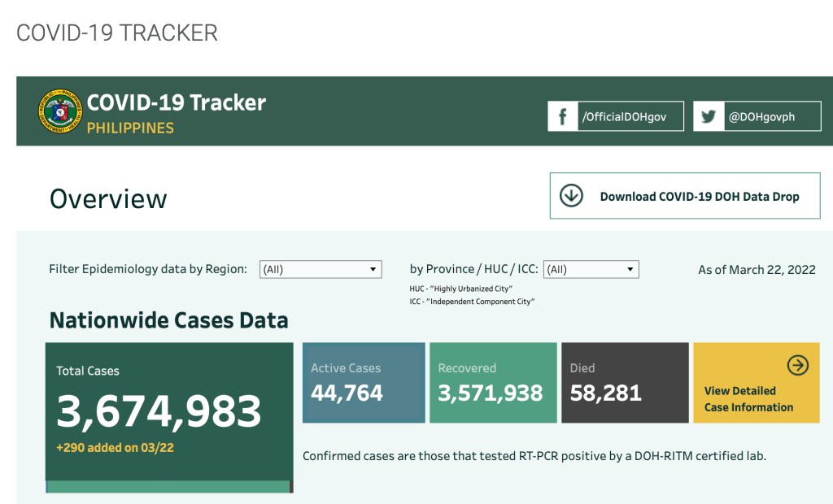Click the As of March 22, 2022 date
The image size is (833, 504).
757,270
